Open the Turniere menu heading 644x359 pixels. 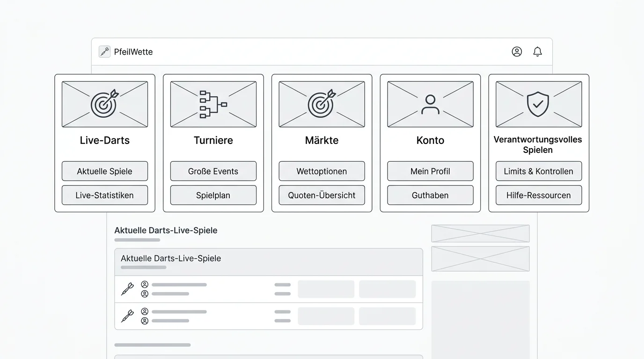[213, 140]
